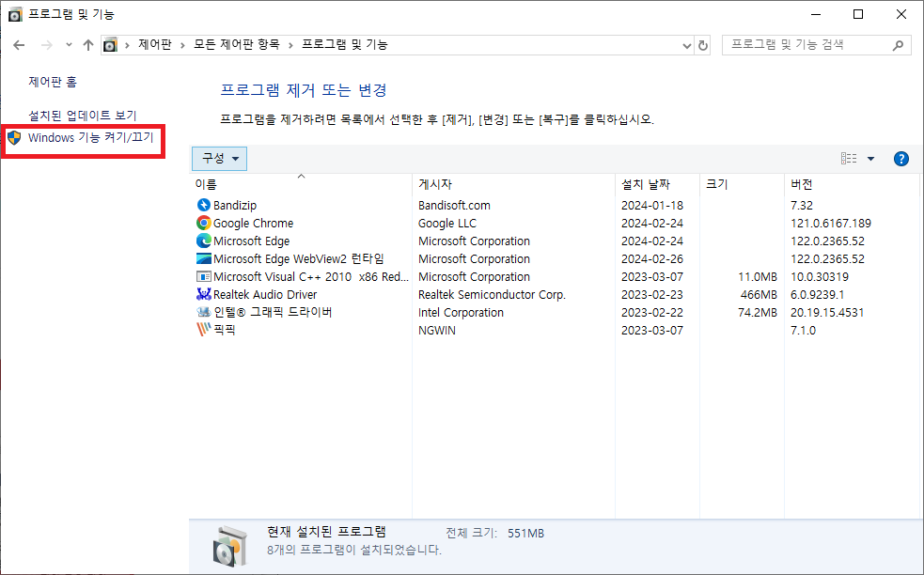
Task: Go up one level with up arrow
Action: [x=88, y=45]
